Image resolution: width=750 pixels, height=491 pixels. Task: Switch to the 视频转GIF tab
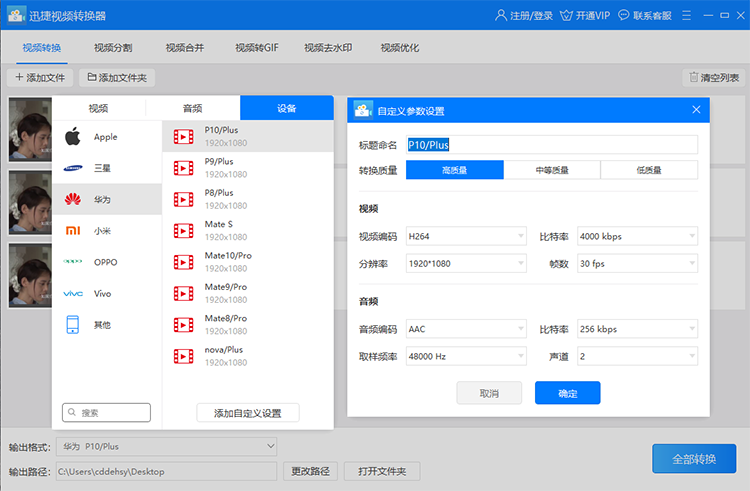click(256, 47)
